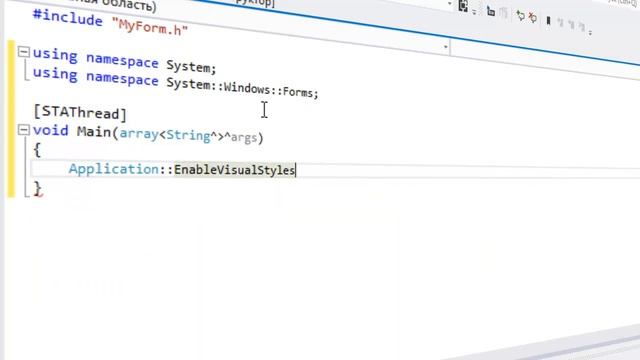Image resolution: width=640 pixels, height=360 pixels.
Task: Click the String type in the Main parameters
Action: point(188,135)
